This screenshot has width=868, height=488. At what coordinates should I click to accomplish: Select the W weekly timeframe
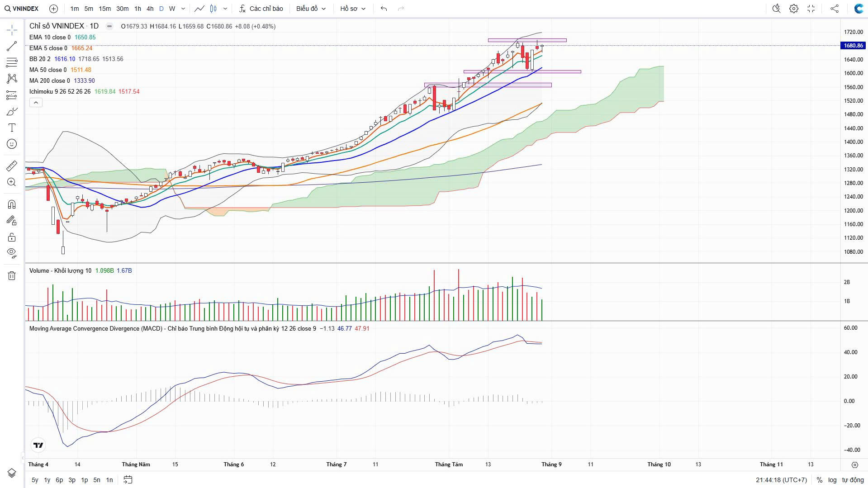172,9
